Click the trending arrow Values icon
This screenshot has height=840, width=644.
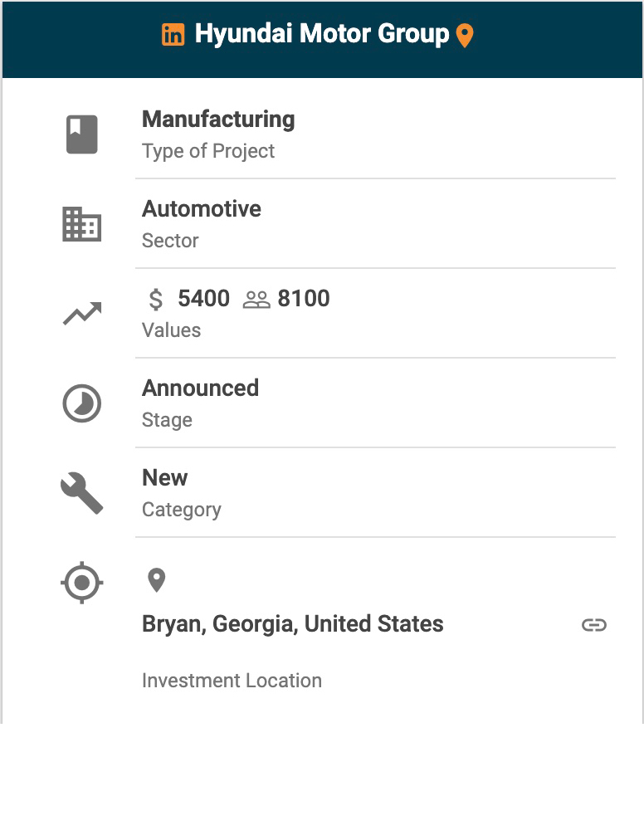[82, 314]
